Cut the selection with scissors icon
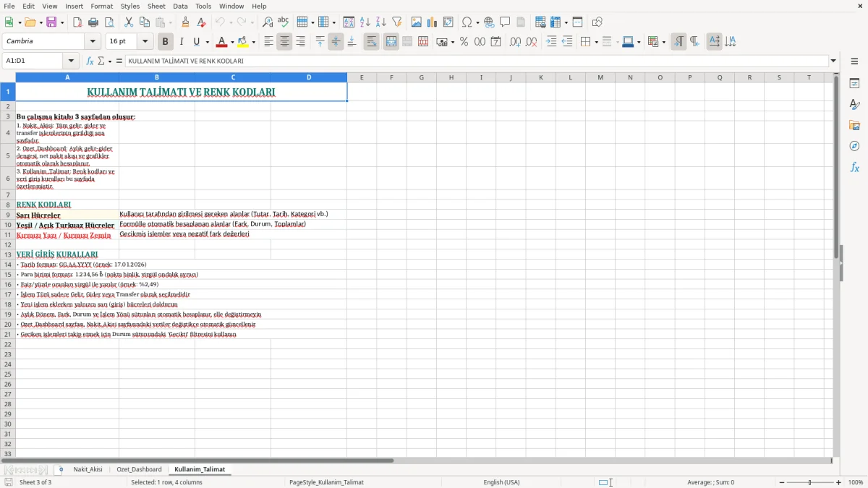Viewport: 868px width, 488px height. (x=129, y=22)
